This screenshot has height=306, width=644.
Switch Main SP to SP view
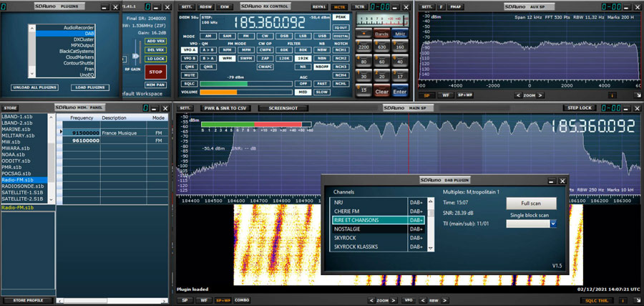(x=185, y=300)
